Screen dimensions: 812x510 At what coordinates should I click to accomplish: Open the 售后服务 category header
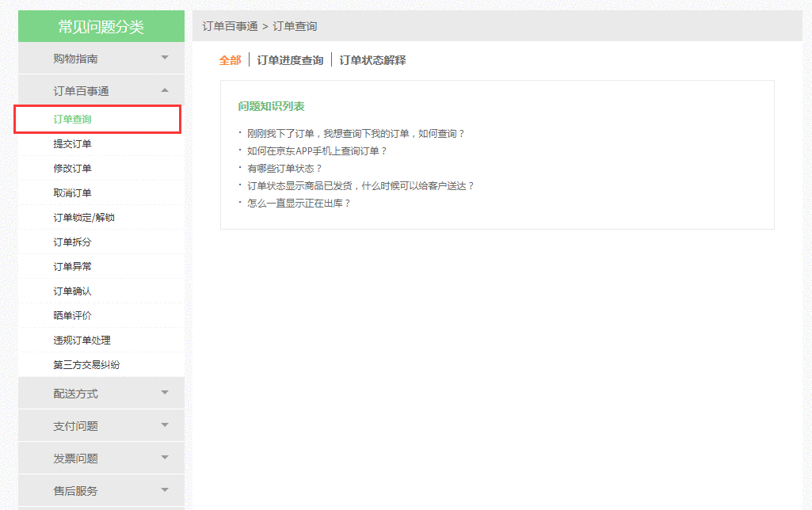pyautogui.click(x=101, y=490)
